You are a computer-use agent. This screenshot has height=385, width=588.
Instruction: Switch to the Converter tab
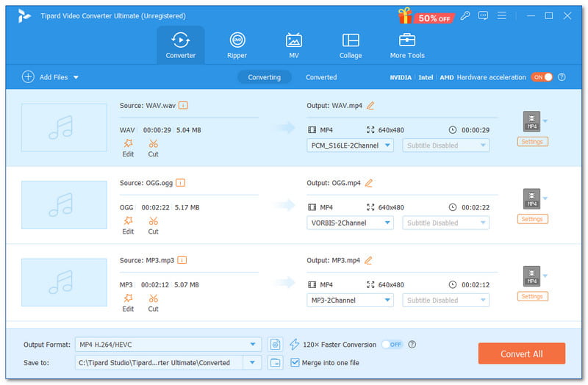coord(181,45)
